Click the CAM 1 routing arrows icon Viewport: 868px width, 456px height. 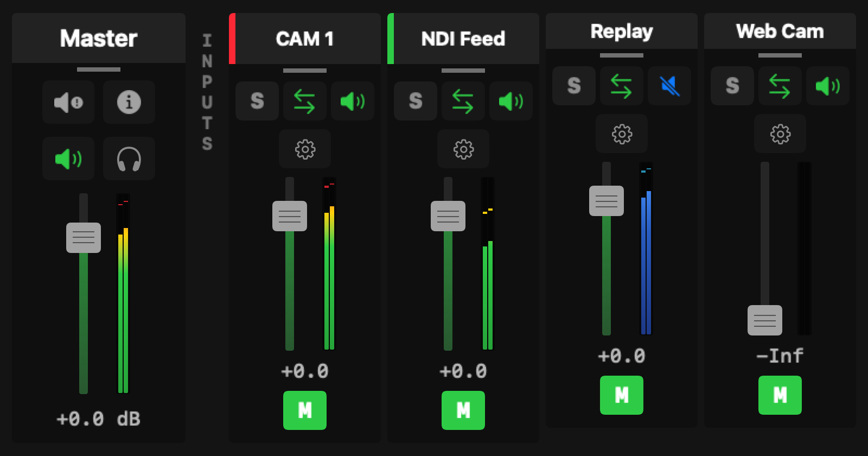[x=305, y=101]
